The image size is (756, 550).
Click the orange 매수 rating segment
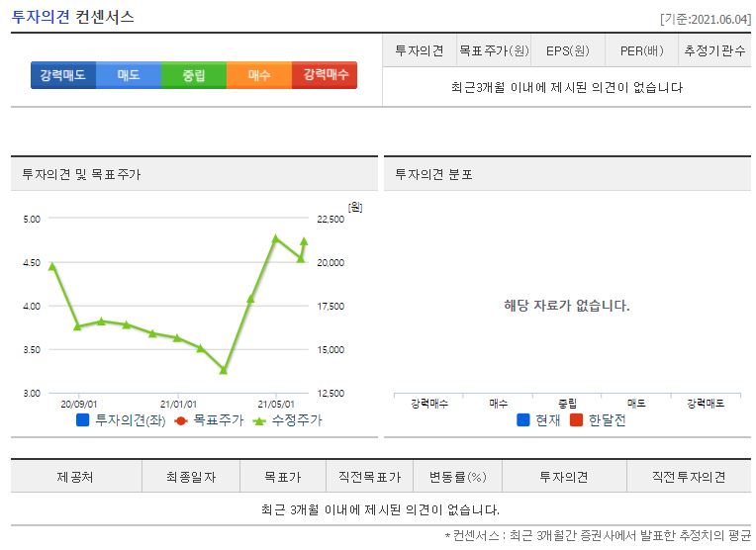(259, 75)
